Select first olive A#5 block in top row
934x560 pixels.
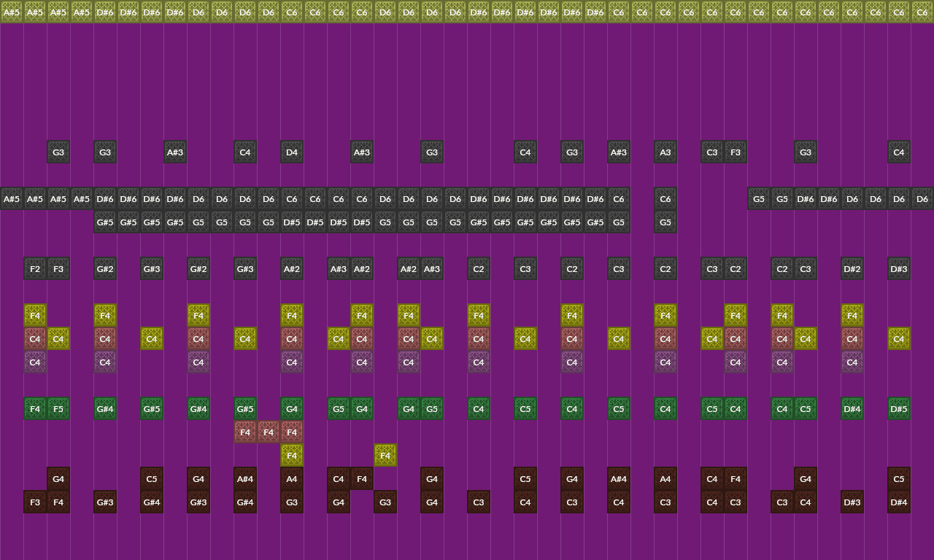click(12, 12)
